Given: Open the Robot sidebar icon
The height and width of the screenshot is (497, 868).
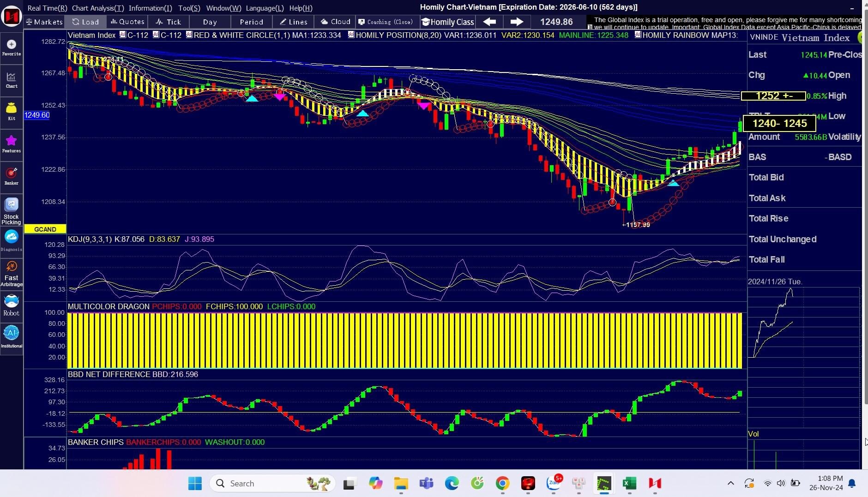Looking at the screenshot, I should click(x=11, y=305).
